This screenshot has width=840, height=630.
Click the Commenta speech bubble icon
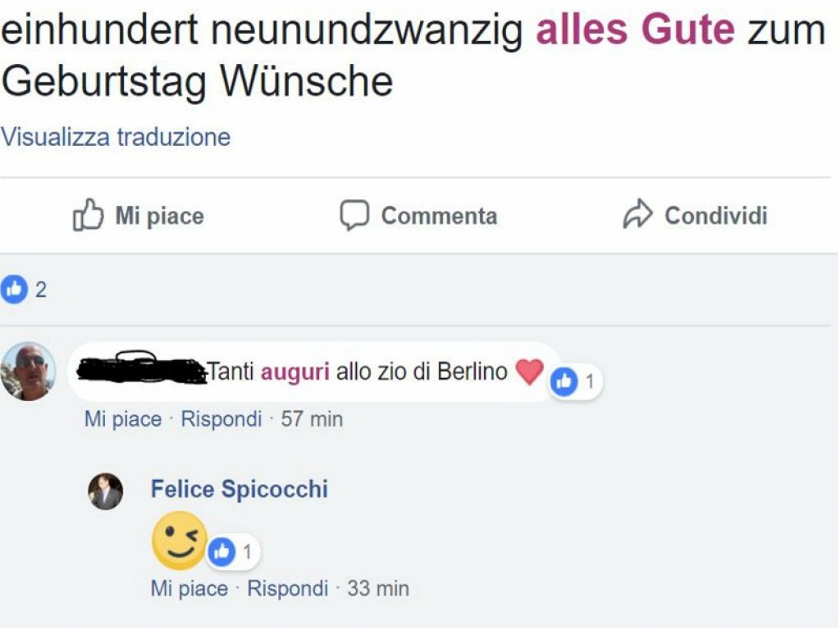354,215
